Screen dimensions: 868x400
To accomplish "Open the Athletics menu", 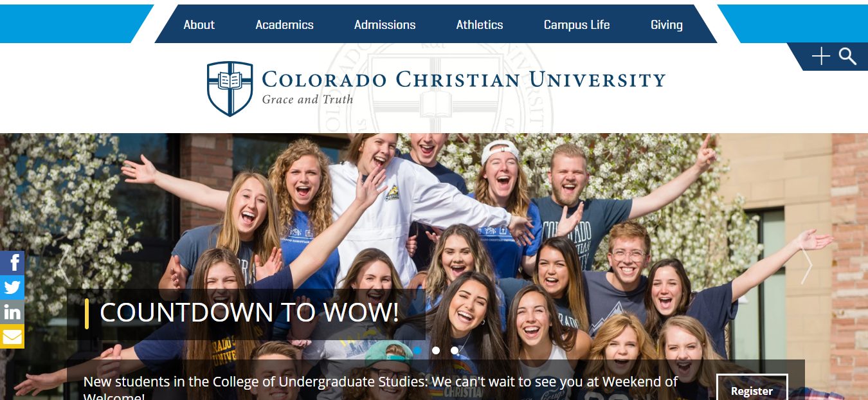I will [x=480, y=25].
